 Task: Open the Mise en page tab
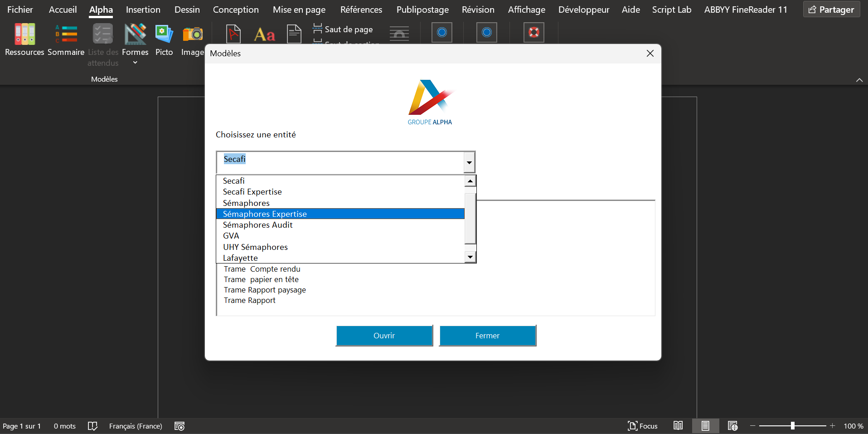(x=299, y=10)
